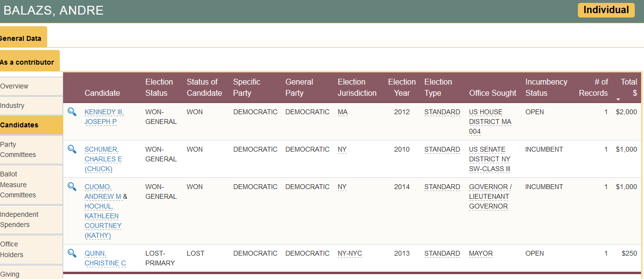Click STANDARD election type in Quinn row
Viewport: 644px width, 279px height.
point(442,253)
